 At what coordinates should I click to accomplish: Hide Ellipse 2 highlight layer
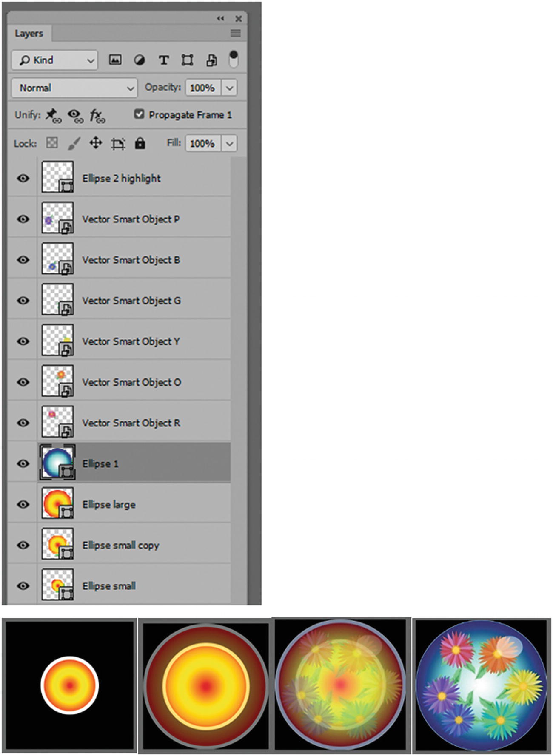23,178
